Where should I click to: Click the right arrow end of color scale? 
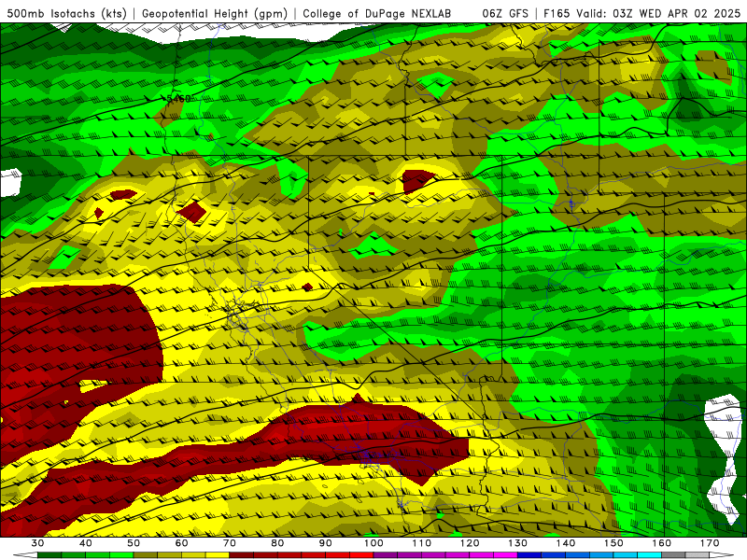pos(722,555)
